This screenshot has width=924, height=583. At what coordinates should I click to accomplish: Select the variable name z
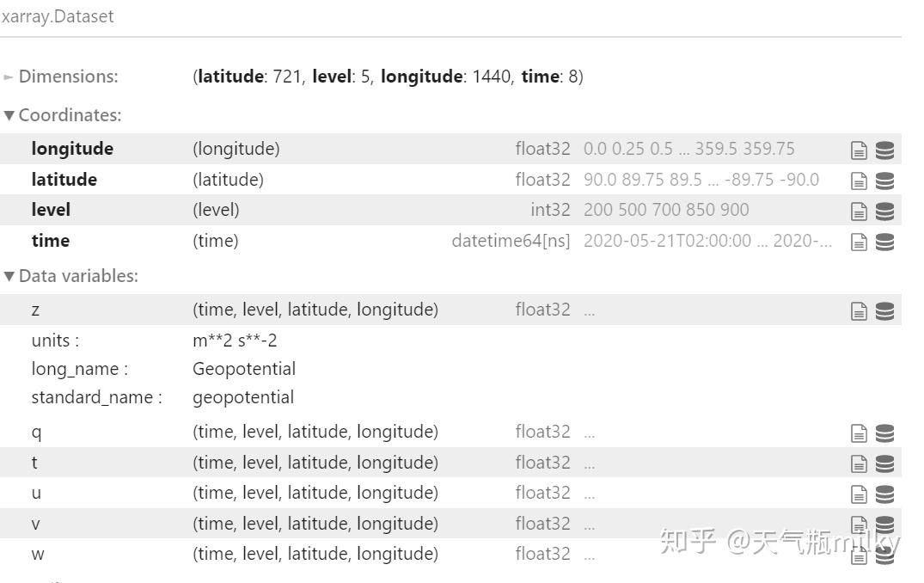[x=36, y=309]
